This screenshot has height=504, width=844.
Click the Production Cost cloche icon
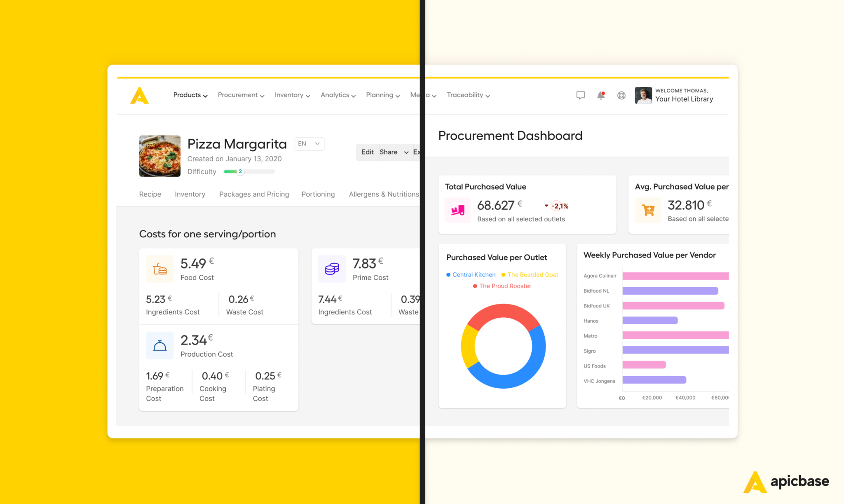(x=160, y=345)
